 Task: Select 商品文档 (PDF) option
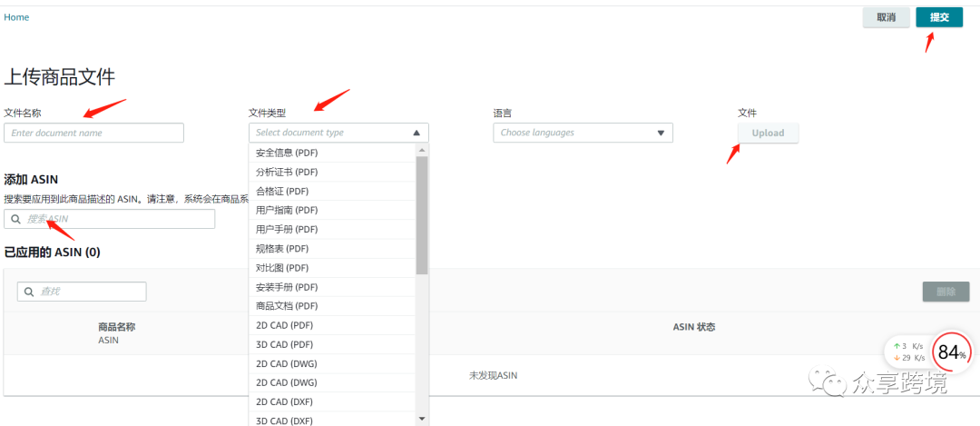click(x=332, y=306)
